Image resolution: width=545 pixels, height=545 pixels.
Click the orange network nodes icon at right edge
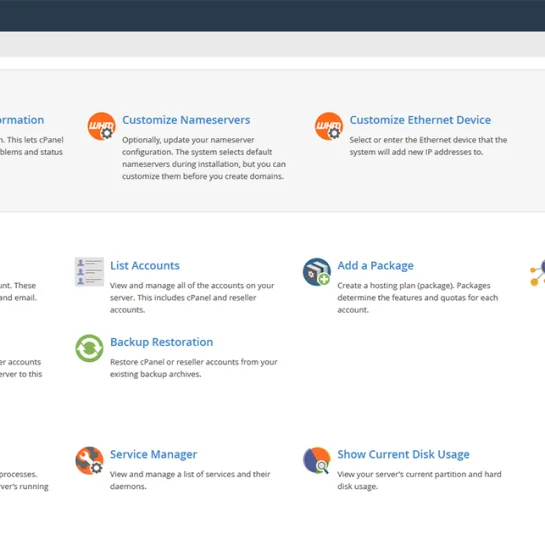pyautogui.click(x=537, y=273)
